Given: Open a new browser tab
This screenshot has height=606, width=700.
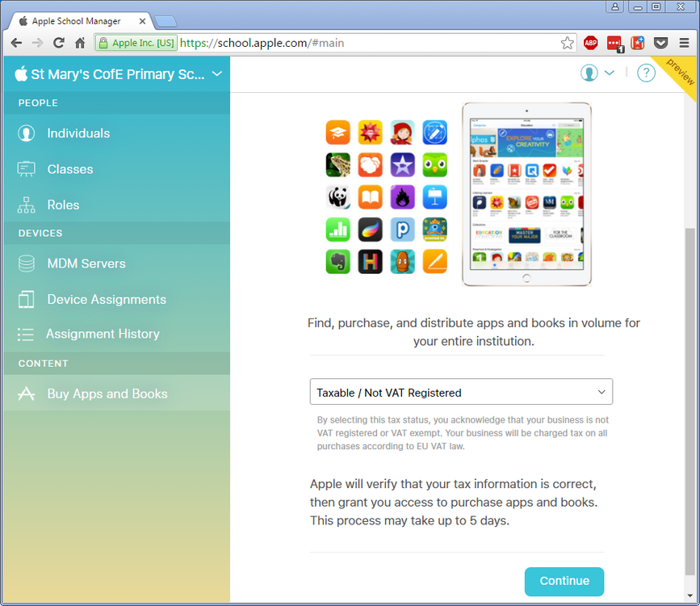Looking at the screenshot, I should tap(166, 21).
